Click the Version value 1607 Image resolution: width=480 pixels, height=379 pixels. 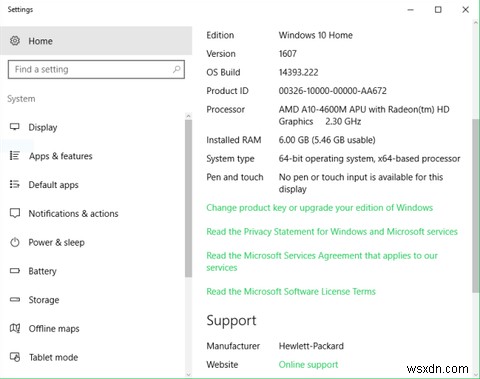[288, 54]
